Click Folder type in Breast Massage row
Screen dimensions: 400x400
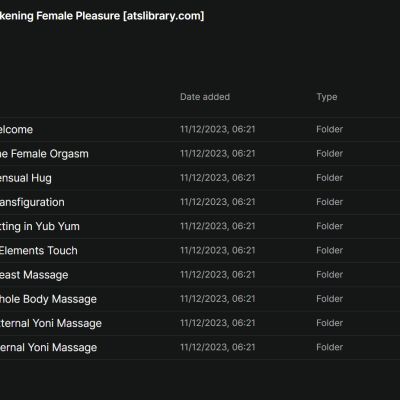(x=329, y=275)
